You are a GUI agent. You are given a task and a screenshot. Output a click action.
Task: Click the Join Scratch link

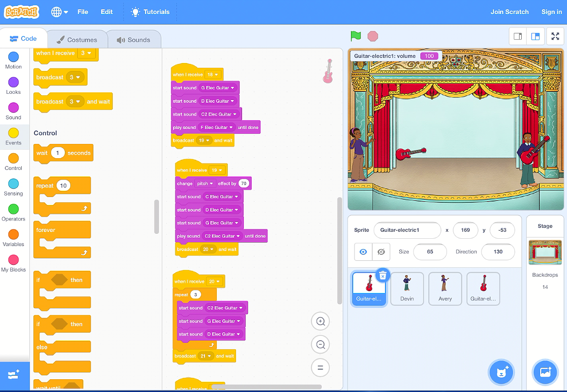[509, 12]
